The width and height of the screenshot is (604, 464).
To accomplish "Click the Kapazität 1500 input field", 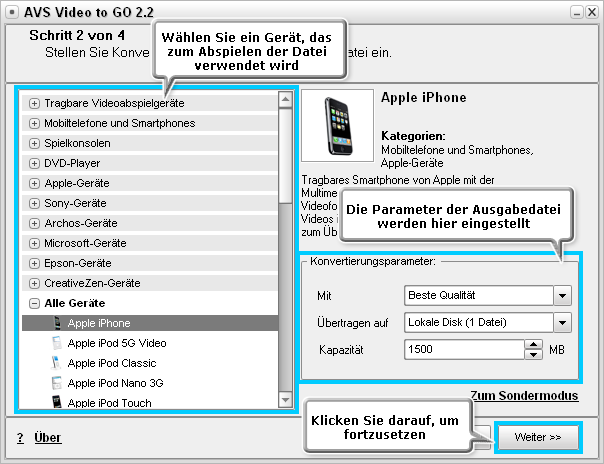I will [464, 350].
